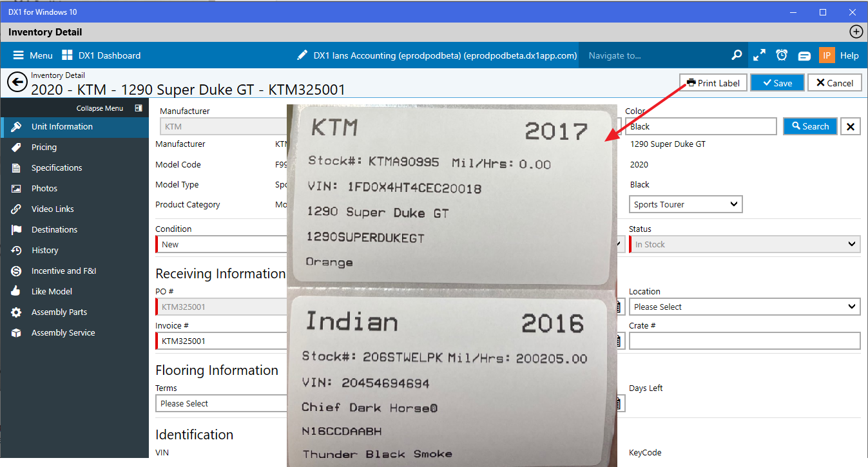
Task: Open Destinations section
Action: [x=75, y=230]
